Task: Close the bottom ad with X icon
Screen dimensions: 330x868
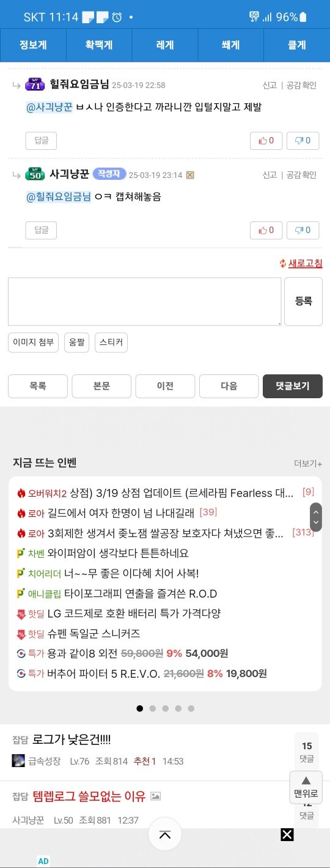Action: [287, 834]
